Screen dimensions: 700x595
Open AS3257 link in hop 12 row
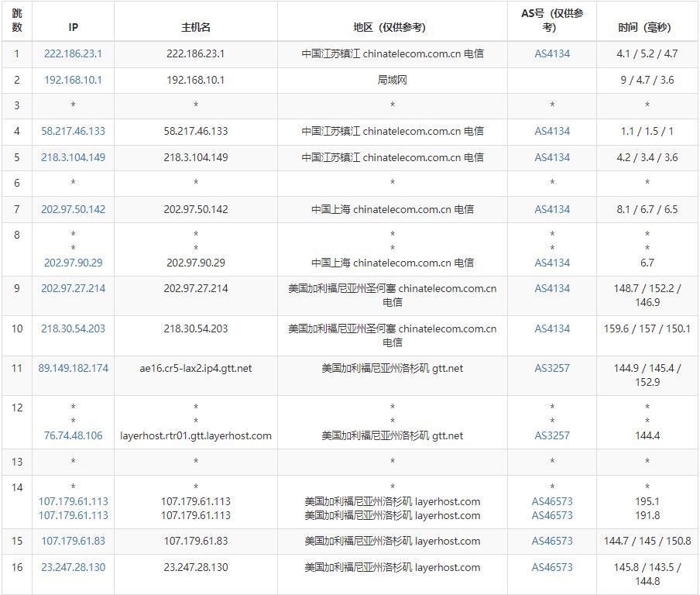pyautogui.click(x=552, y=436)
